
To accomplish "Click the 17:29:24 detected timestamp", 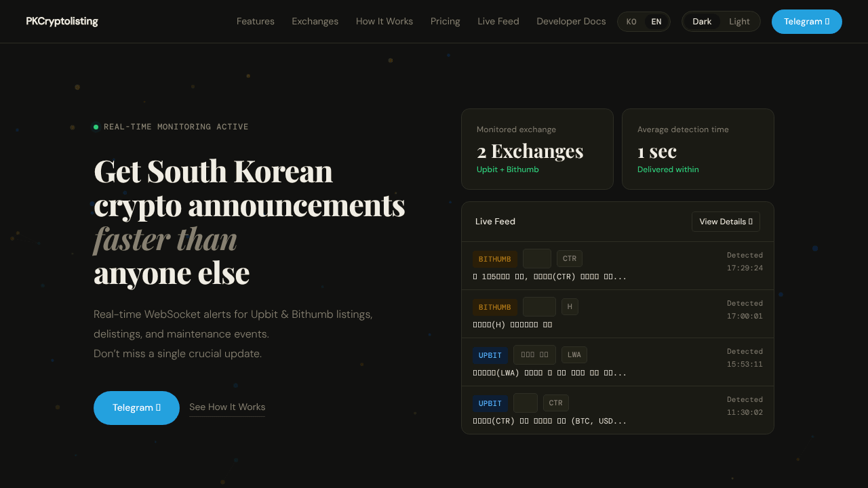I will (x=745, y=268).
